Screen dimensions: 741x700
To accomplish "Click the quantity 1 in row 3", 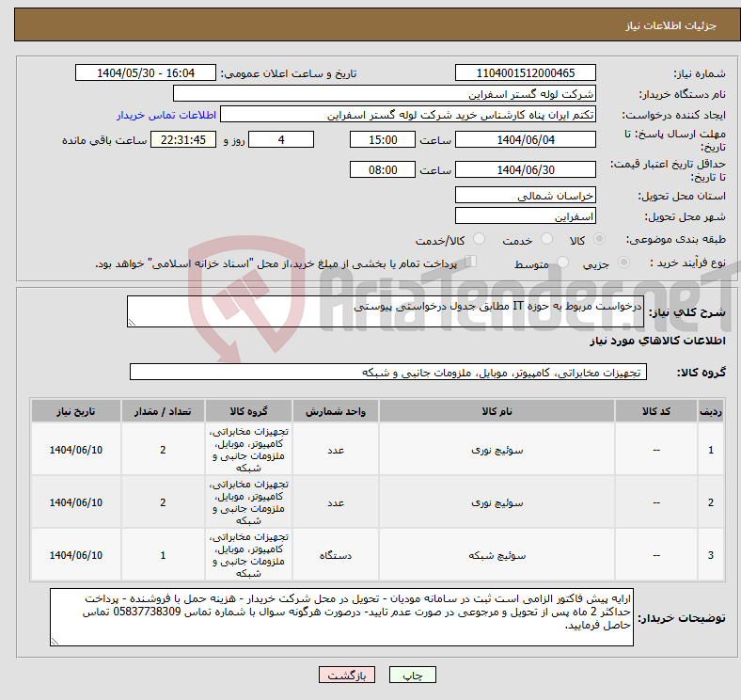I will [x=163, y=555].
